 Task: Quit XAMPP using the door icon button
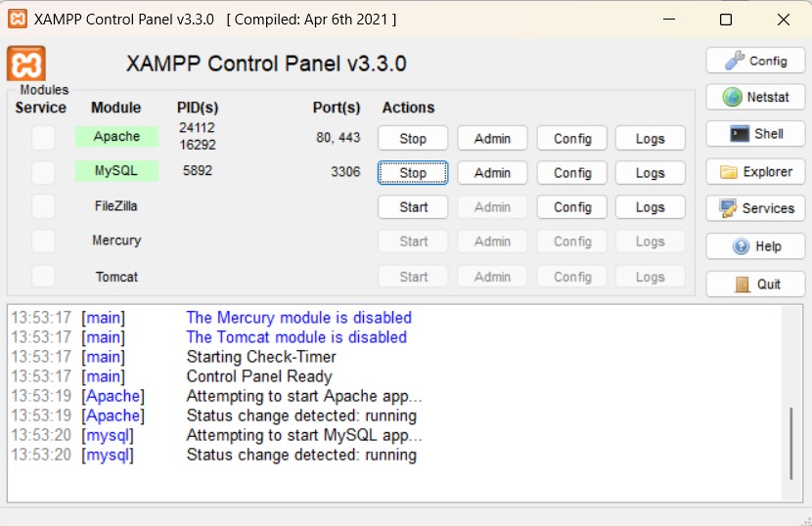click(x=755, y=284)
